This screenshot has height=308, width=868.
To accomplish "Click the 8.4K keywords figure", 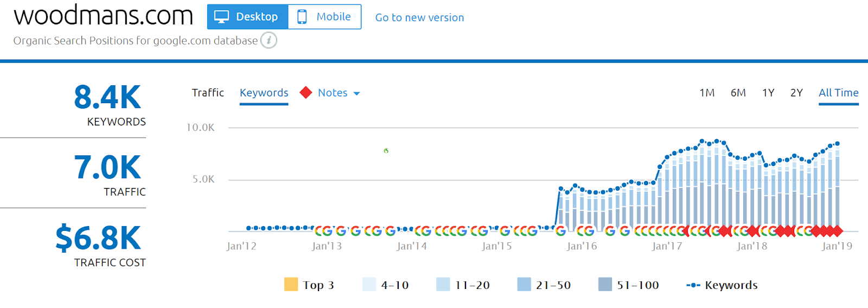I will (x=107, y=97).
